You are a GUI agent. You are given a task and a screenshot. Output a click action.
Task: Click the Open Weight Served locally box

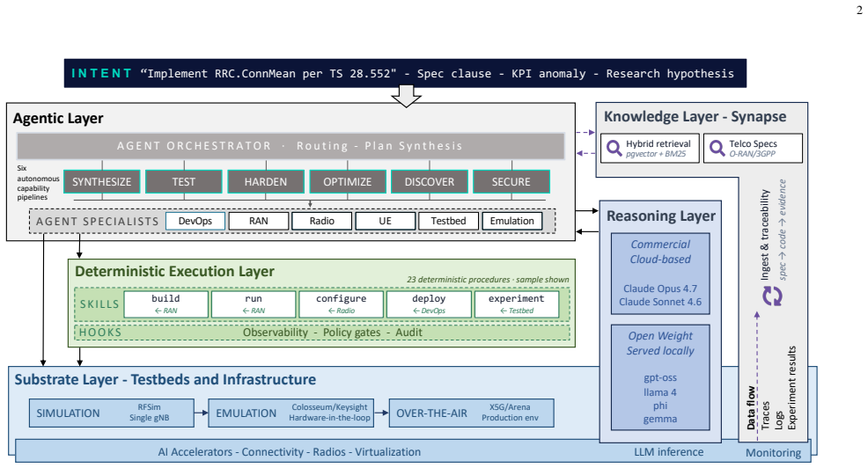click(660, 377)
